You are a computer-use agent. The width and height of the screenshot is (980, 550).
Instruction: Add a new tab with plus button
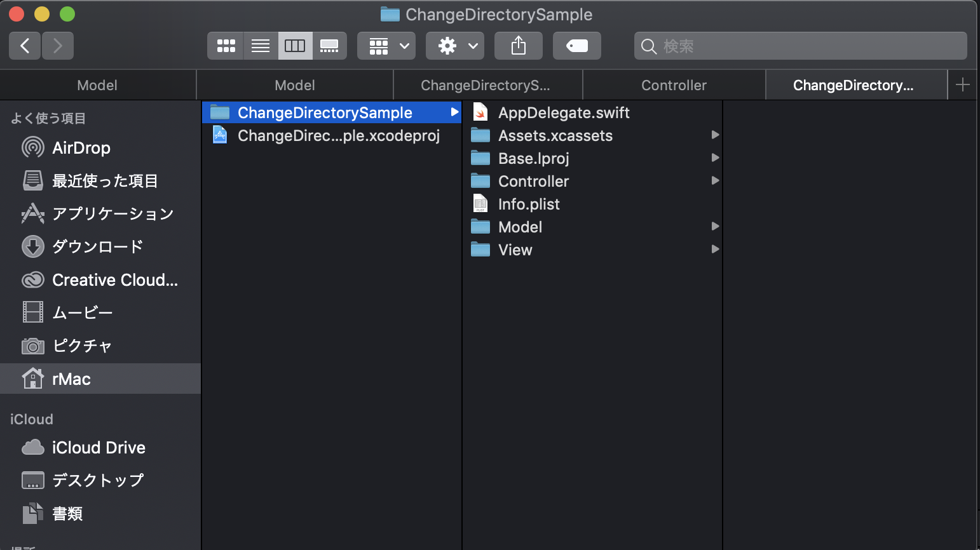pos(963,85)
